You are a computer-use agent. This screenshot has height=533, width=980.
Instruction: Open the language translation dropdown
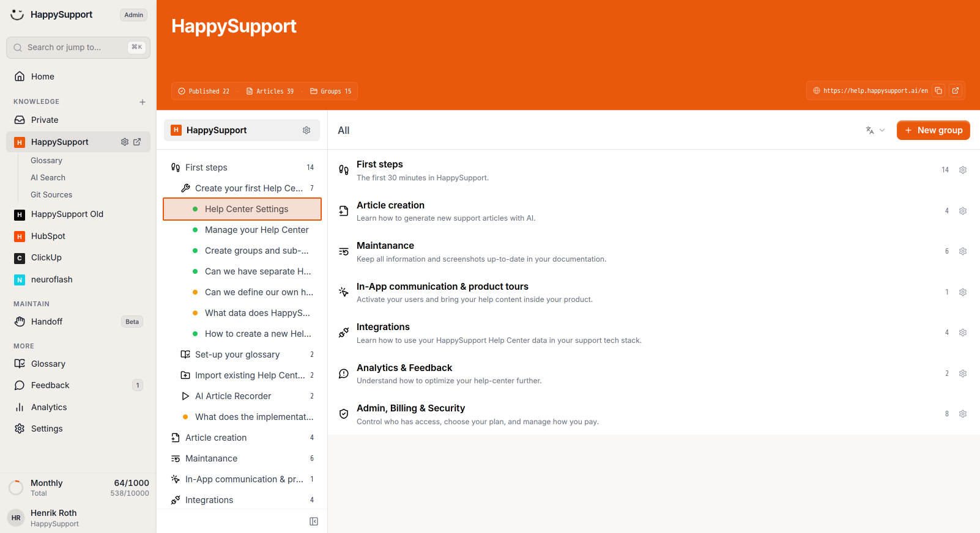pos(875,130)
